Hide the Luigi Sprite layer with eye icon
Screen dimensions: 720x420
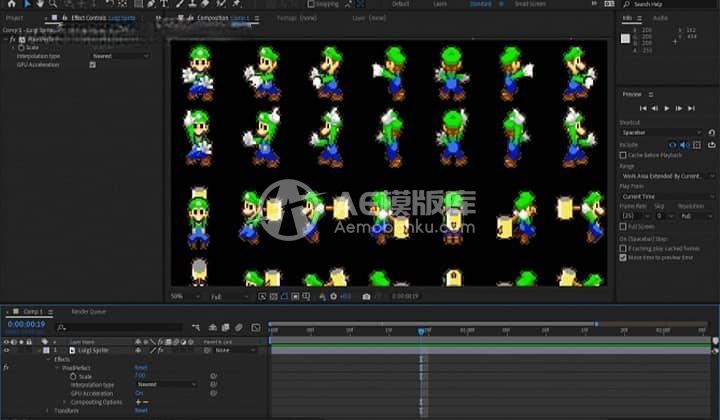point(6,350)
